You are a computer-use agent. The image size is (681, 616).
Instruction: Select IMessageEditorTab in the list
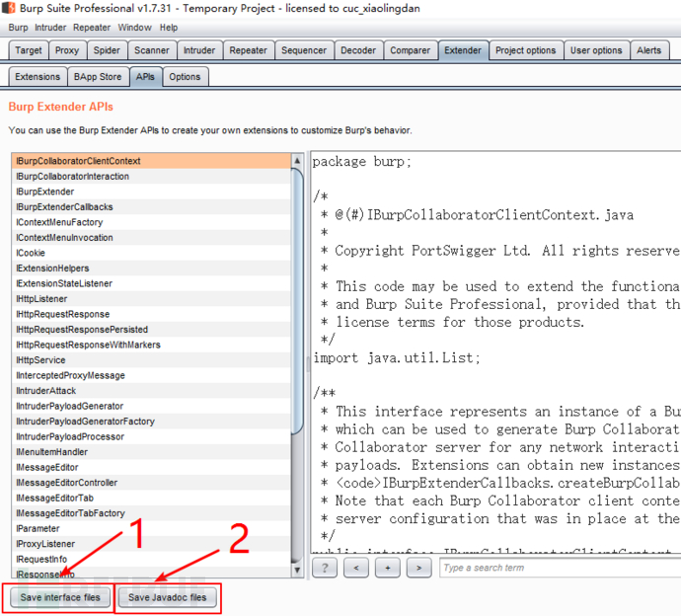tap(151, 498)
